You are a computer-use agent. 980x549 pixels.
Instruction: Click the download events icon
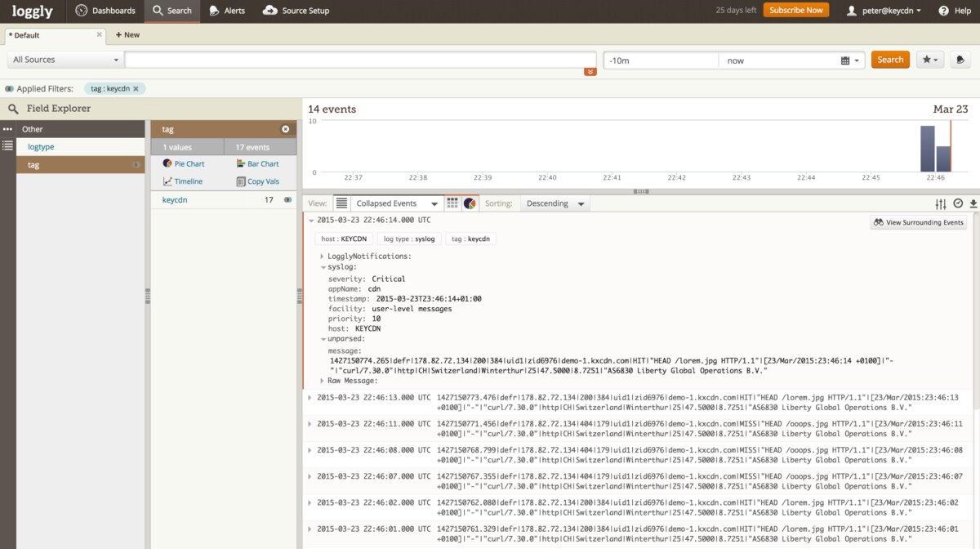tap(973, 203)
